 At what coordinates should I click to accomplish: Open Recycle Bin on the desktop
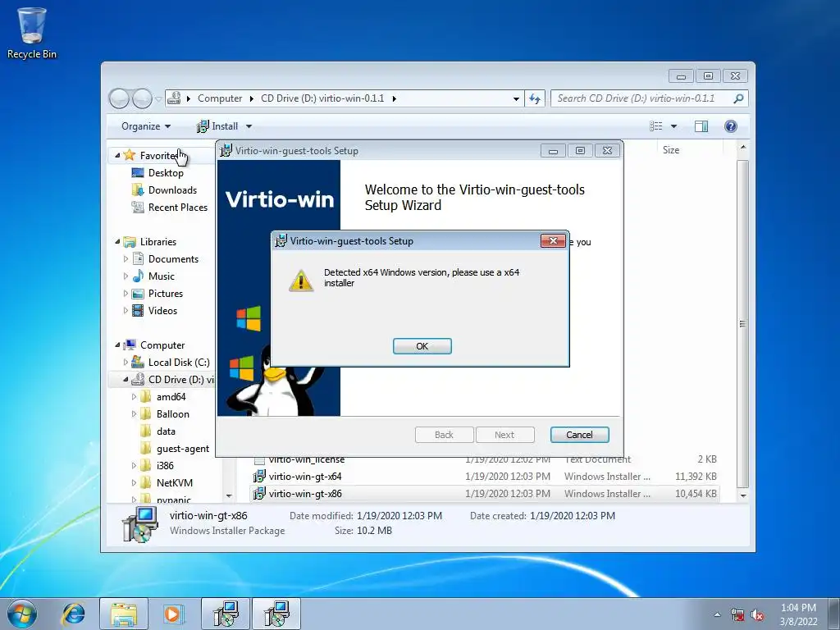point(32,33)
